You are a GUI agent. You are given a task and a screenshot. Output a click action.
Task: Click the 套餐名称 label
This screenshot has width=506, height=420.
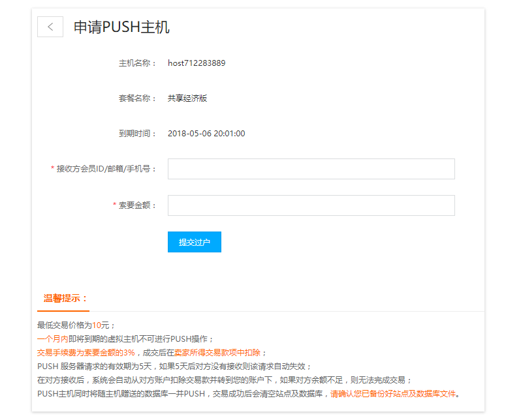137,98
